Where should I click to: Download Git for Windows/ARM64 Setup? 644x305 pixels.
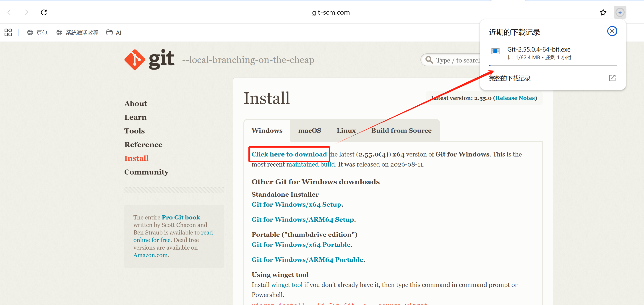303,219
